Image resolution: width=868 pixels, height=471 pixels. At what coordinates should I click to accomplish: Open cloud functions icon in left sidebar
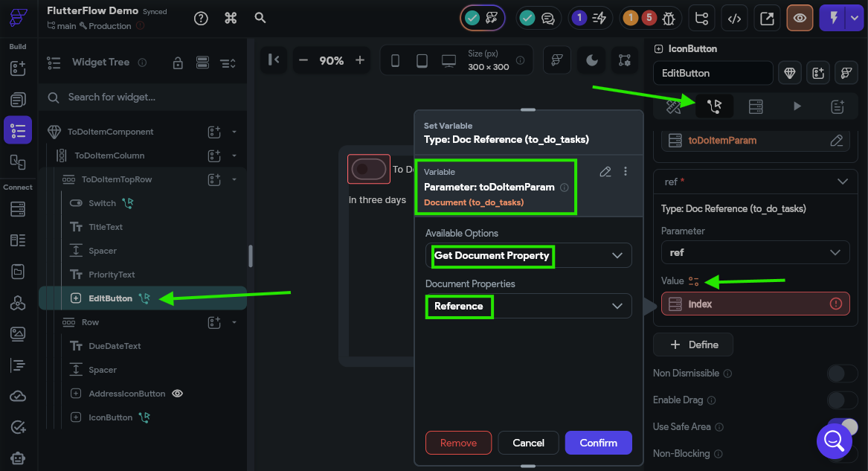[x=18, y=396]
